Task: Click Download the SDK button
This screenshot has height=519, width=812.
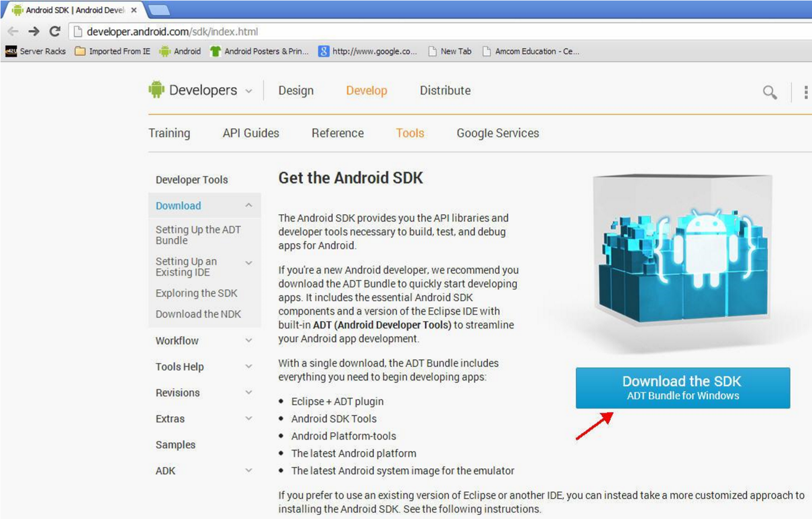Action: point(683,388)
